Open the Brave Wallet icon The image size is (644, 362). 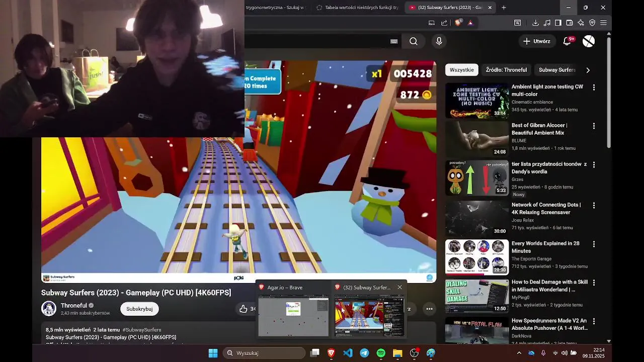570,23
